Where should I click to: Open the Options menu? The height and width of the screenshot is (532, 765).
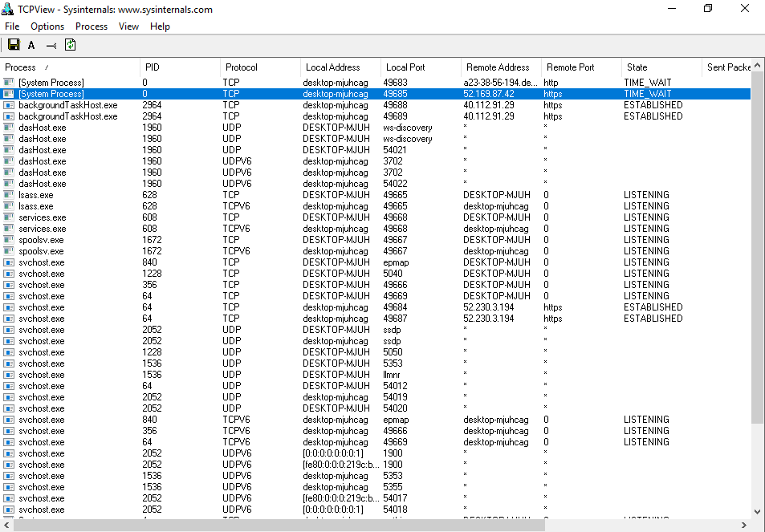47,26
